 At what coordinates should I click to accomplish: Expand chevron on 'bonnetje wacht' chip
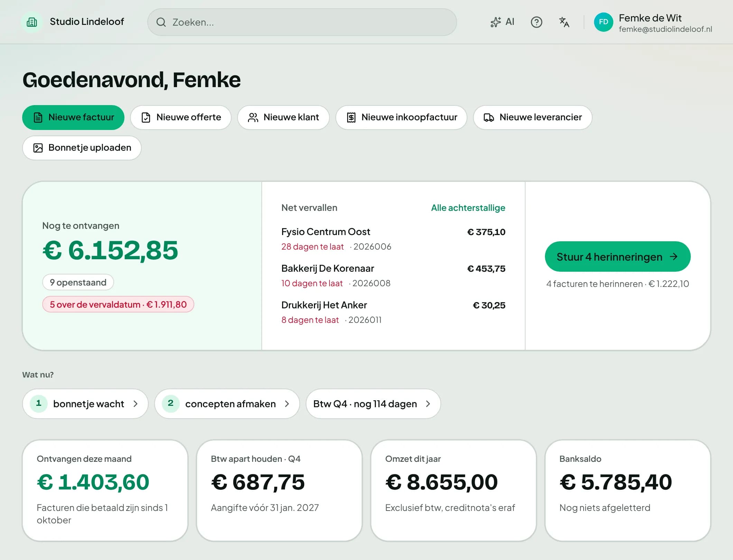pos(136,404)
